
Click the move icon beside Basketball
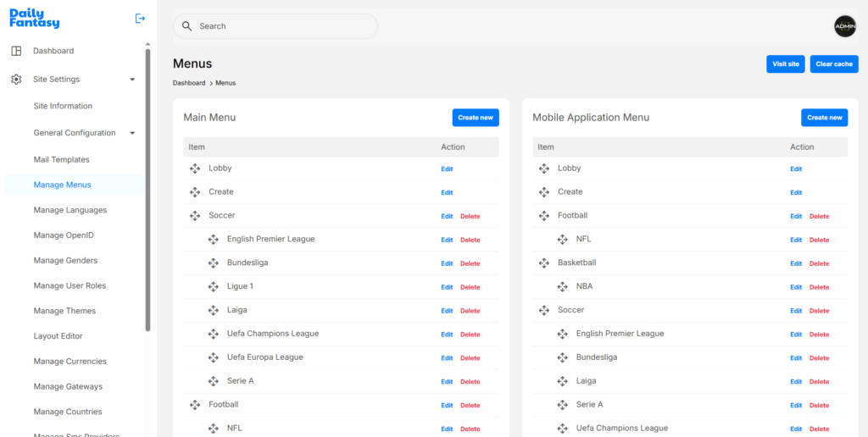click(x=544, y=263)
